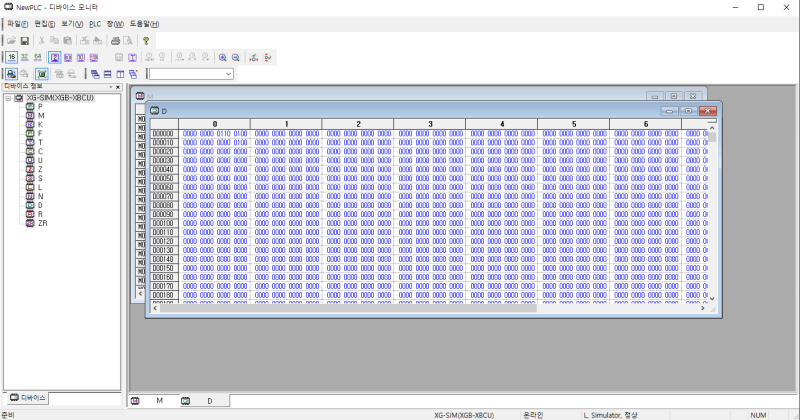Viewport: 800px width, 420px height.
Task: Toggle 16-bit display mode
Action: point(11,57)
